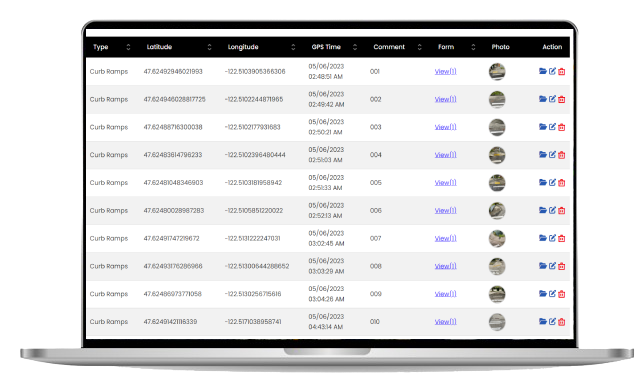Open photo thumbnail in comment 009 row
The height and width of the screenshot is (390, 640).
[497, 294]
